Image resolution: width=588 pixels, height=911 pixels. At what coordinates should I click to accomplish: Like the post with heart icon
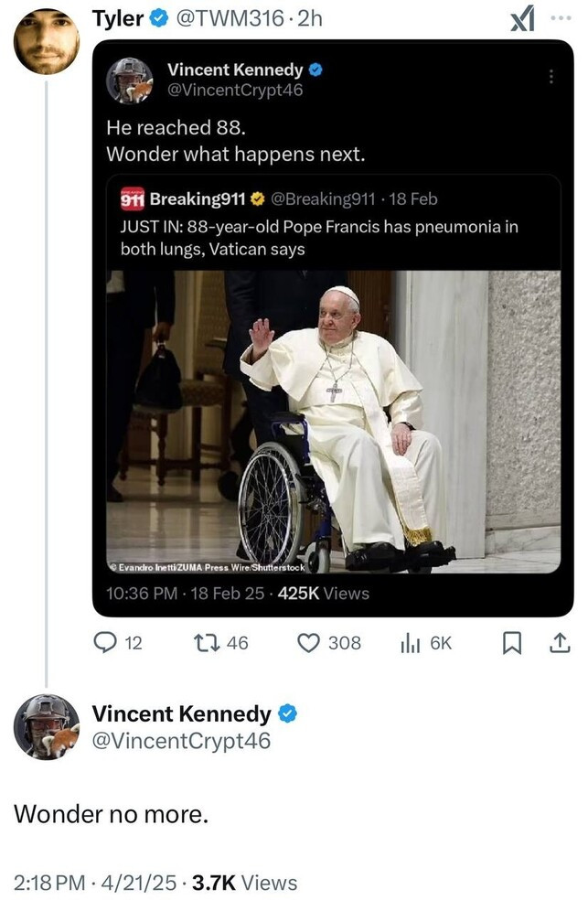pyautogui.click(x=308, y=643)
